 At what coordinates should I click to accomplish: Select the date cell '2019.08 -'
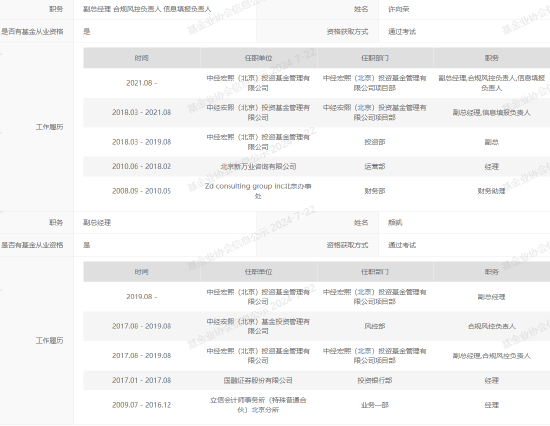141,297
